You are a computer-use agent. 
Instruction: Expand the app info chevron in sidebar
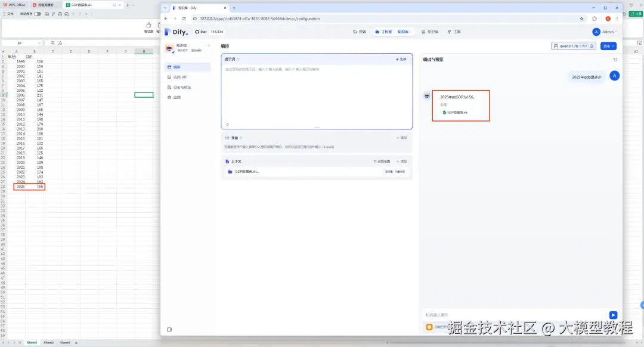(209, 45)
